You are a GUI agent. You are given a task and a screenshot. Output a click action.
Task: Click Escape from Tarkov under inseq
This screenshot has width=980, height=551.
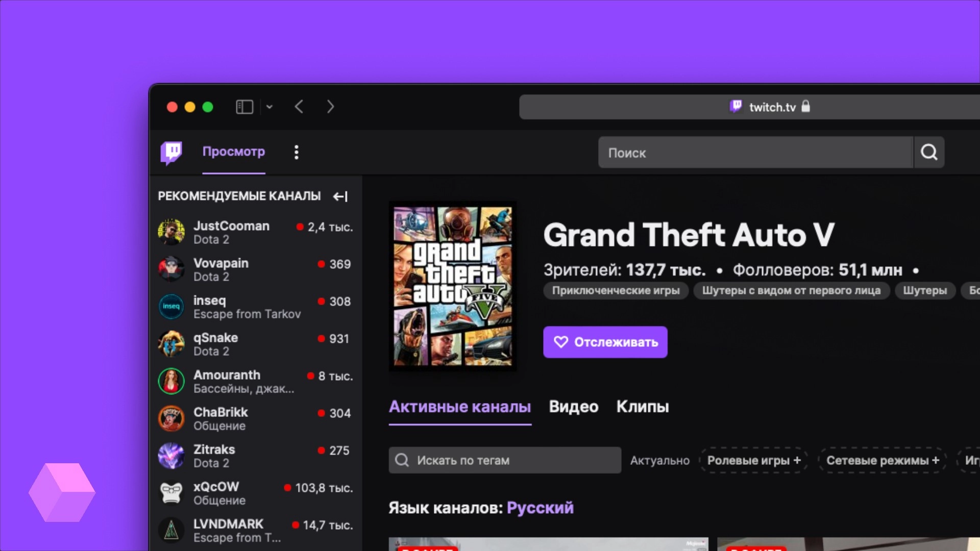(x=247, y=314)
